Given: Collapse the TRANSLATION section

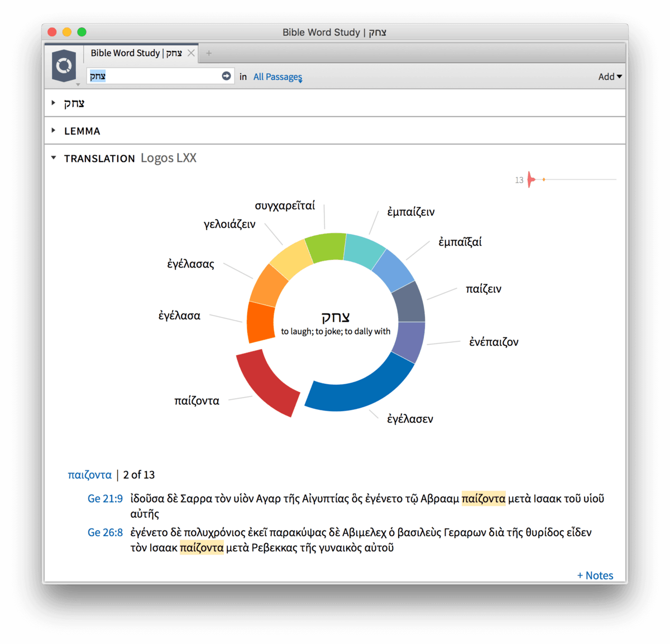Looking at the screenshot, I should point(54,158).
